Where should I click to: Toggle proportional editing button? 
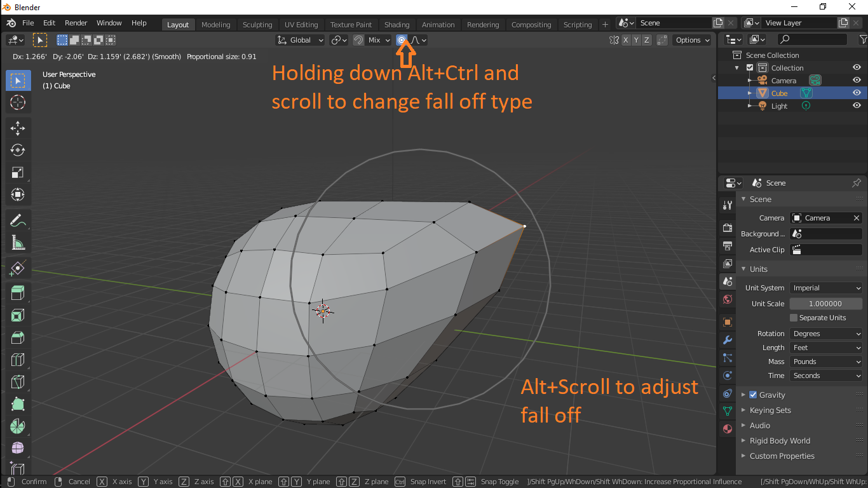[x=402, y=40]
